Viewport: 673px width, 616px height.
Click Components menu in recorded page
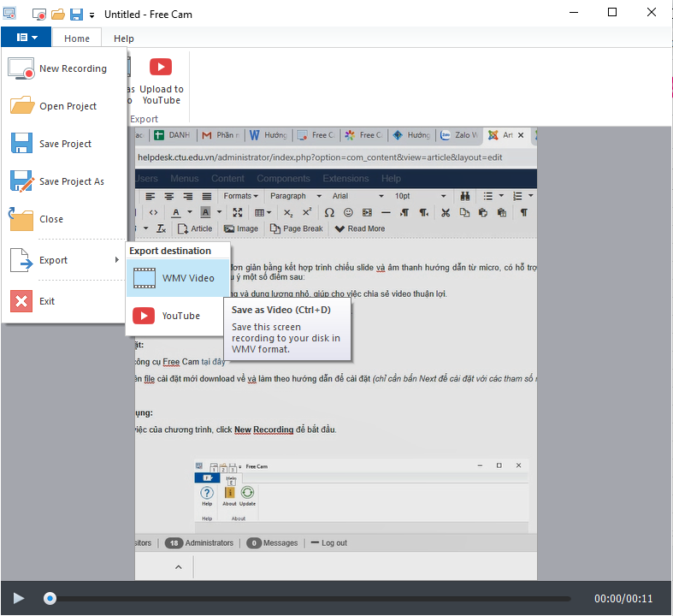coord(283,178)
